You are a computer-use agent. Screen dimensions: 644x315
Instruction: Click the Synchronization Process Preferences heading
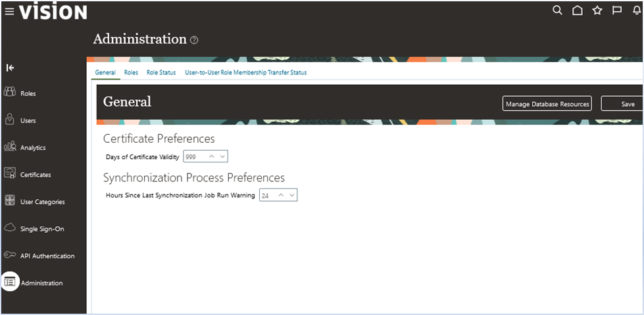(x=194, y=178)
